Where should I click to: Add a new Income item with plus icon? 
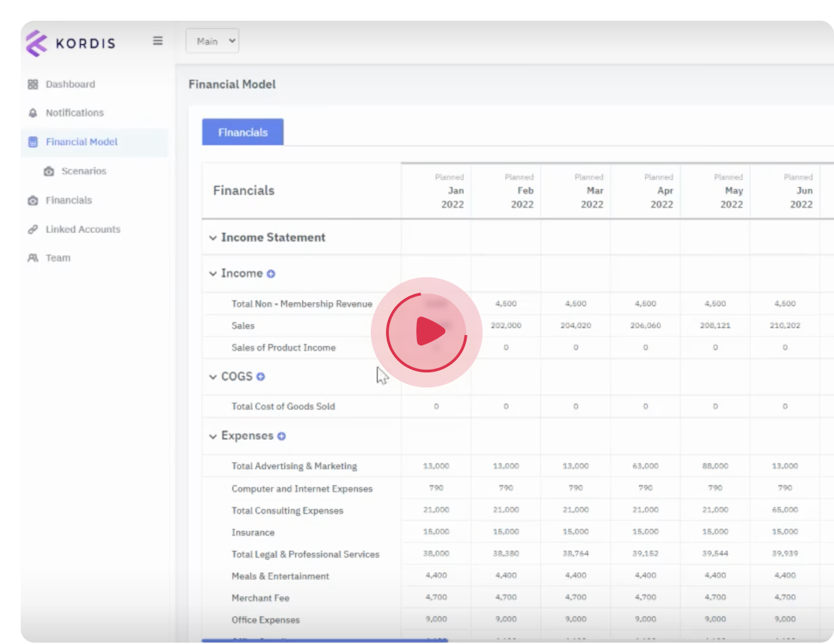click(271, 274)
